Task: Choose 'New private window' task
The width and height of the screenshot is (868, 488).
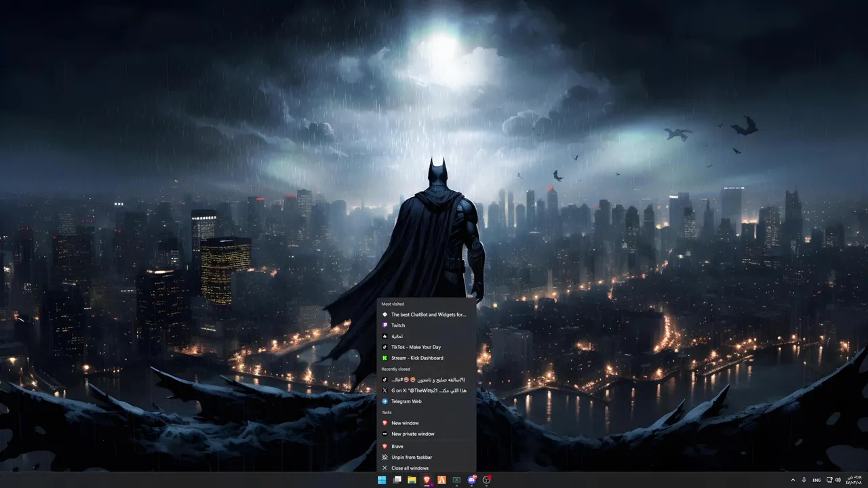Action: pos(427,434)
